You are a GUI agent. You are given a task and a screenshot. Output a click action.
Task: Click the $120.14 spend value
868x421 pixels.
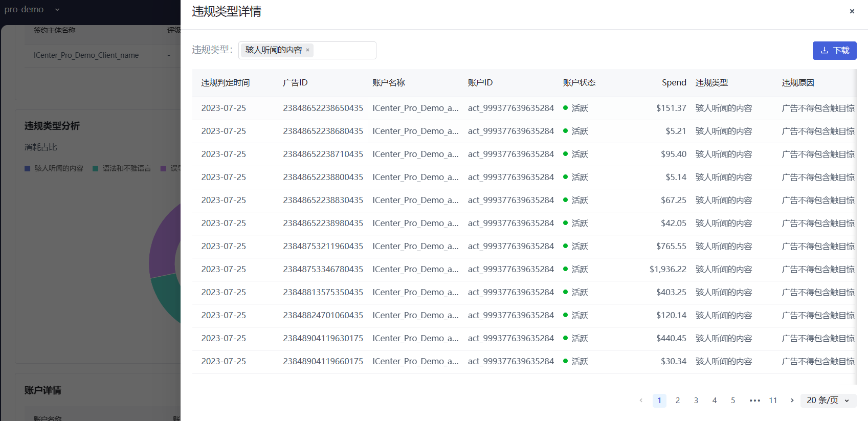tap(671, 316)
